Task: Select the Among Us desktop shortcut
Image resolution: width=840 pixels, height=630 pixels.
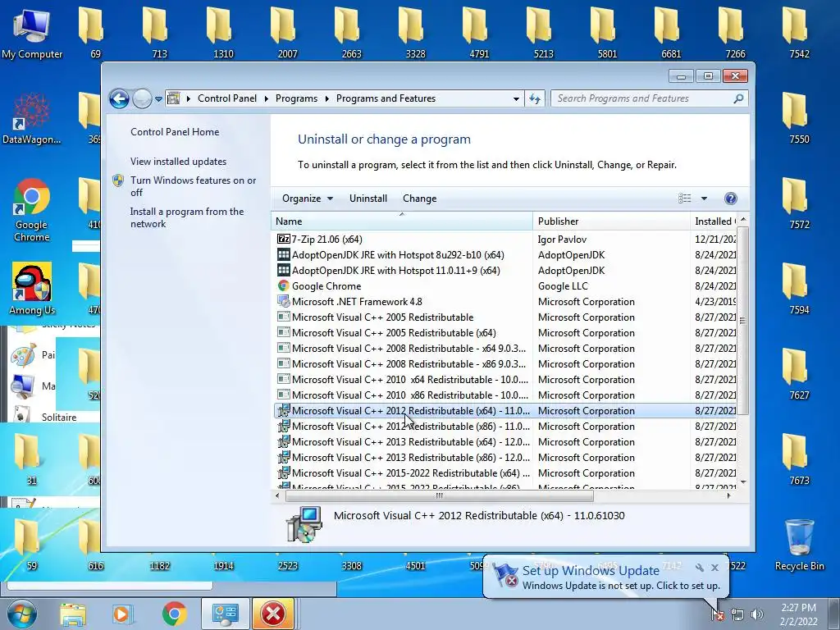Action: coord(32,289)
